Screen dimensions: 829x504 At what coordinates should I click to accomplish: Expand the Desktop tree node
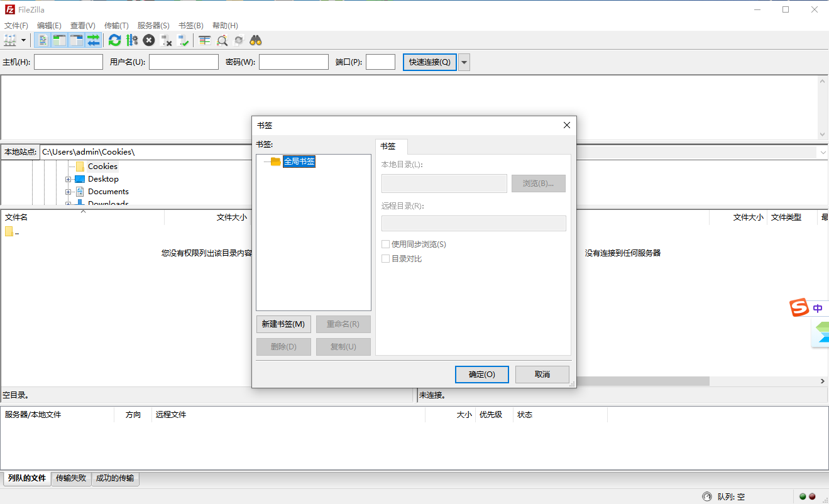coord(69,178)
